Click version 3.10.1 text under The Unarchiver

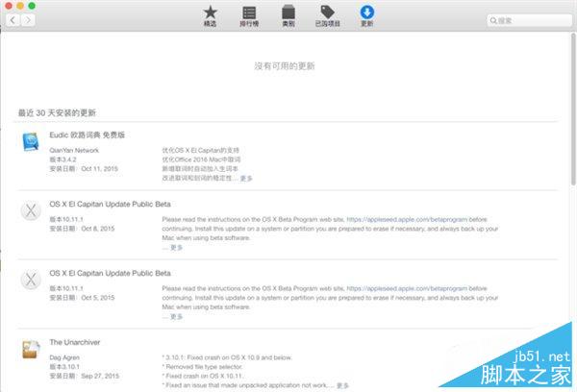click(64, 367)
